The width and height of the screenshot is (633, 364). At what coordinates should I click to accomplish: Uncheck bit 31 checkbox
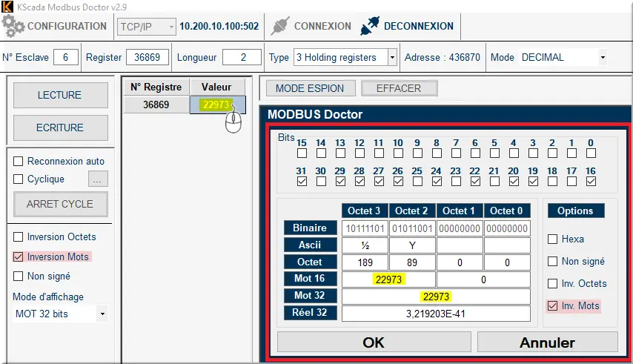pos(302,182)
